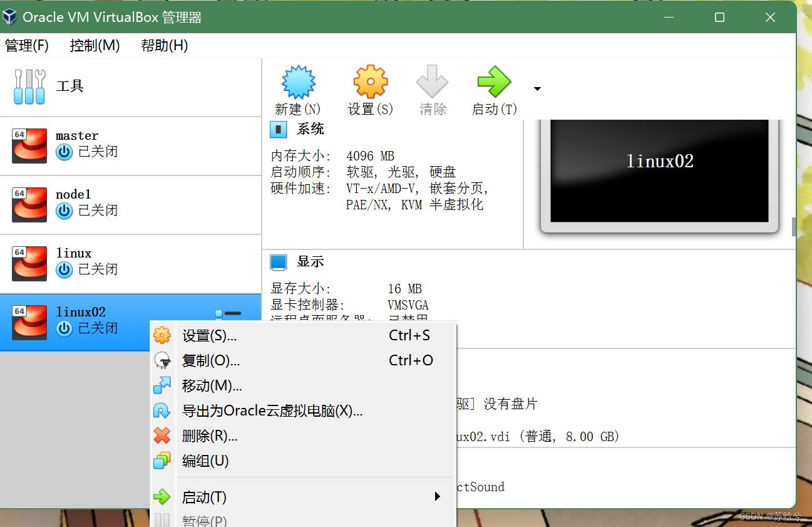The width and height of the screenshot is (812, 527).
Task: Click the 显卡控制器 value VMSVGA
Action: point(408,305)
